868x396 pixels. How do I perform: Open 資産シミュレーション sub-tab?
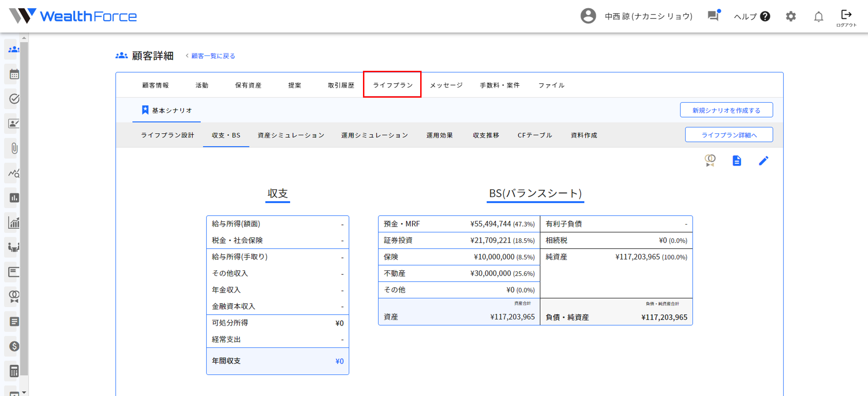tap(291, 135)
